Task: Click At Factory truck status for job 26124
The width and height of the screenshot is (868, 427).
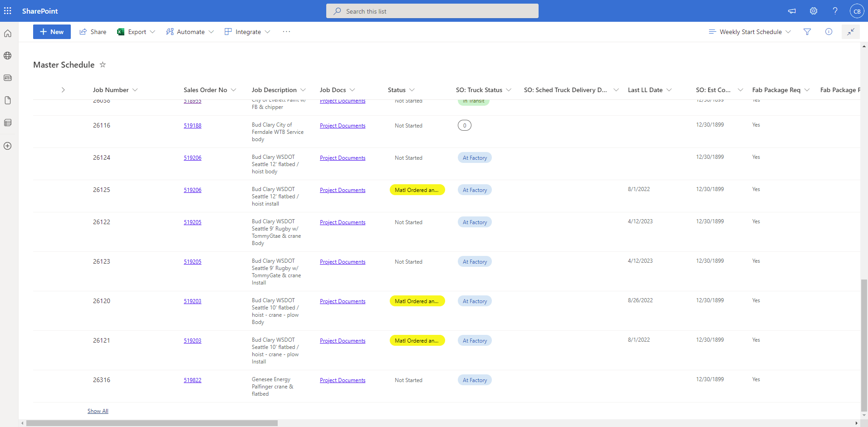Action: click(x=475, y=158)
